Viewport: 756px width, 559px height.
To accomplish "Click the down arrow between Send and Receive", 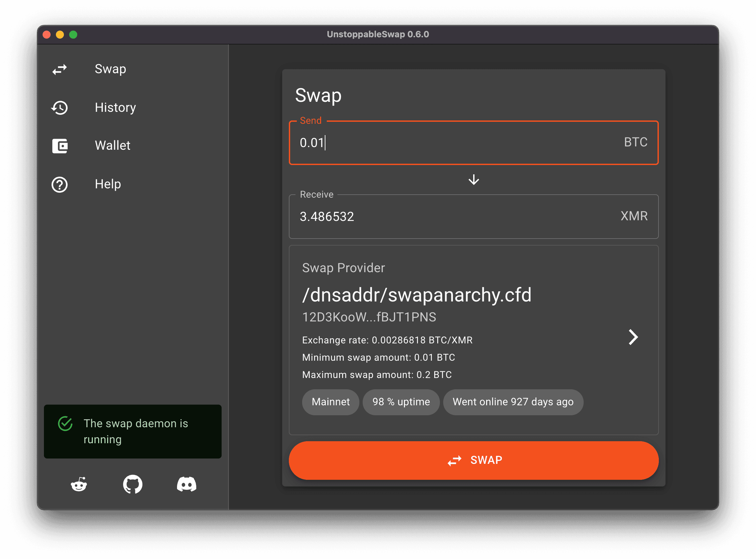I will click(x=473, y=180).
